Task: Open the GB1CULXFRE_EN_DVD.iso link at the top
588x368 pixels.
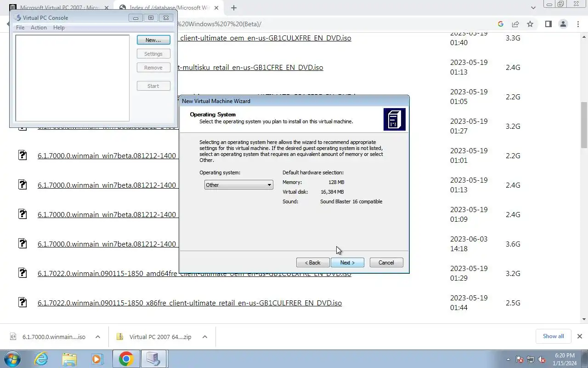Action: 266,38
